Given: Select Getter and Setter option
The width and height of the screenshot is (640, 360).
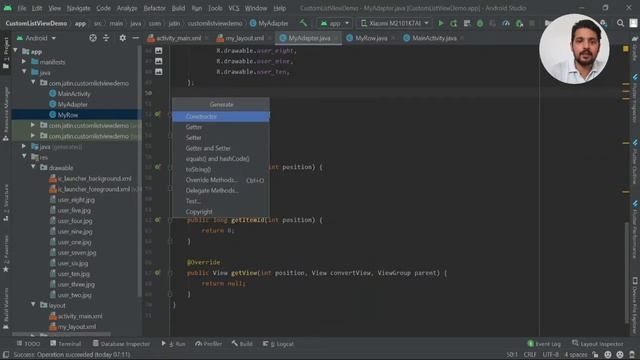Looking at the screenshot, I should tap(221, 148).
